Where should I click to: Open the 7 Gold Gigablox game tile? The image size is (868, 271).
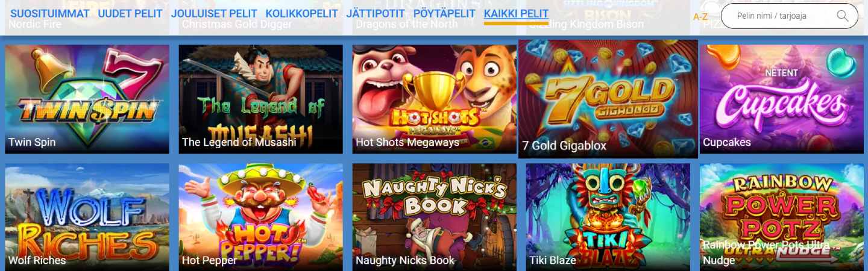tap(608, 99)
